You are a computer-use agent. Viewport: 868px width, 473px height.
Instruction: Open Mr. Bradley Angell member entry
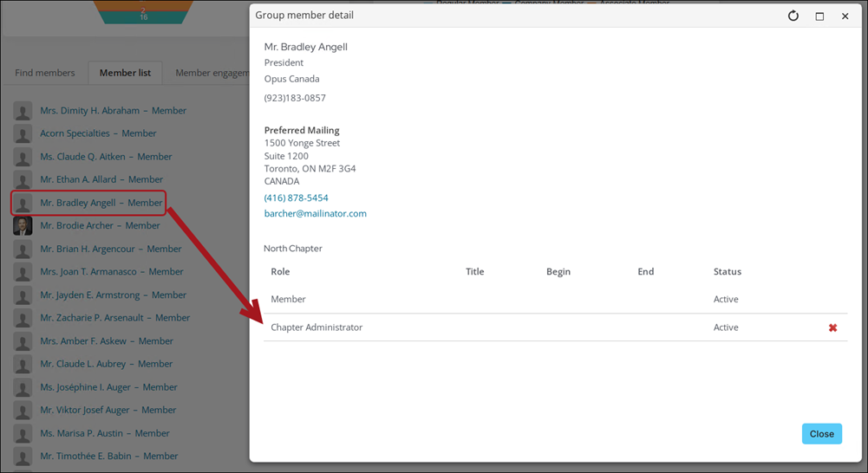click(x=101, y=203)
